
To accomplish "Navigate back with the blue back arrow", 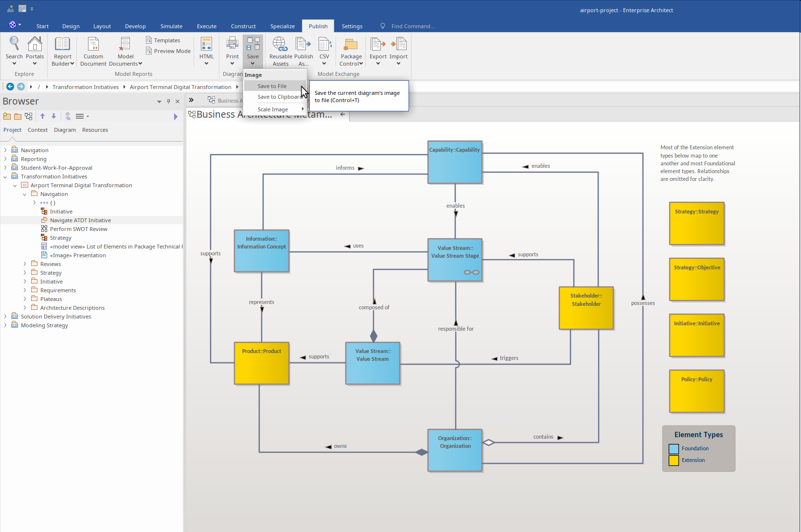I will pos(10,87).
